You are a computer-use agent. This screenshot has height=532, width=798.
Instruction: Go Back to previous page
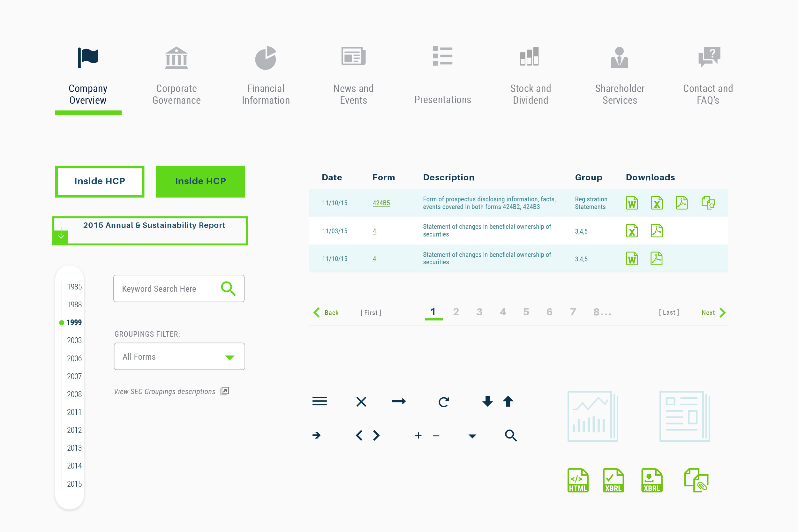point(326,312)
